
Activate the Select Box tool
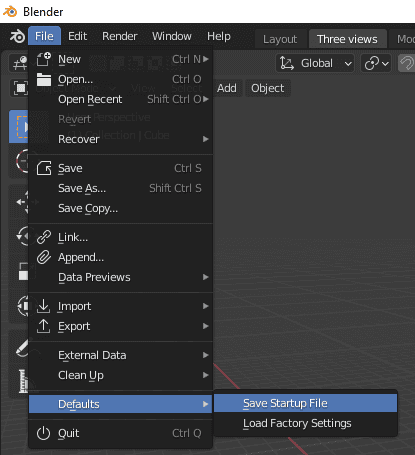click(x=19, y=127)
